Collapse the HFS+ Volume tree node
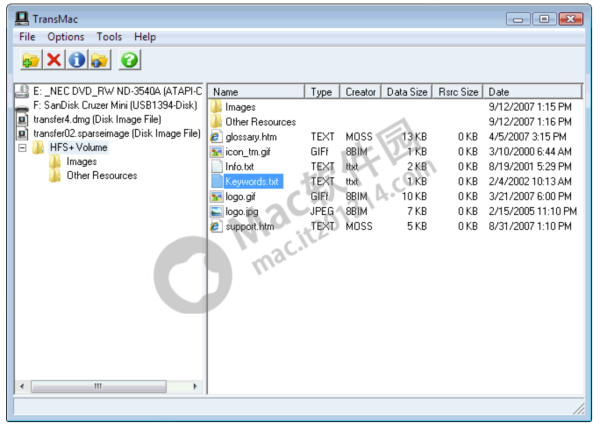600x430 pixels. (x=23, y=147)
